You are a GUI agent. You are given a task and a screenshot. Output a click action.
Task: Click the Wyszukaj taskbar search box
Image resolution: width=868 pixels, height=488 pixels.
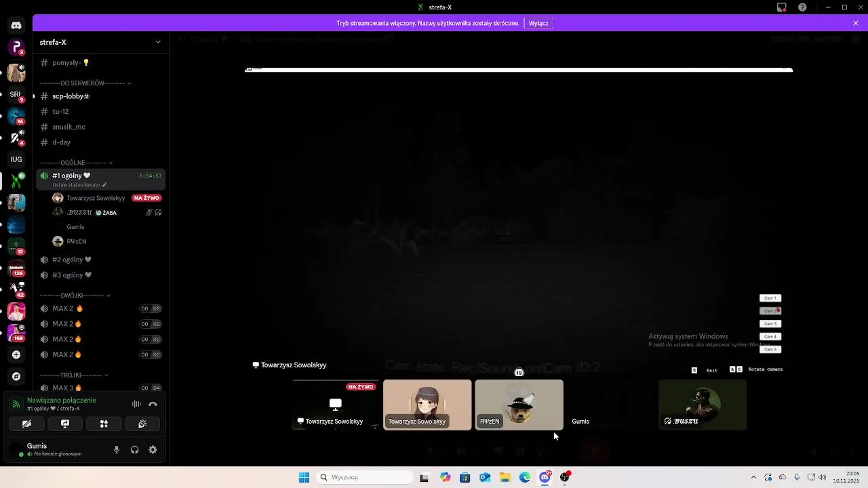tap(366, 477)
